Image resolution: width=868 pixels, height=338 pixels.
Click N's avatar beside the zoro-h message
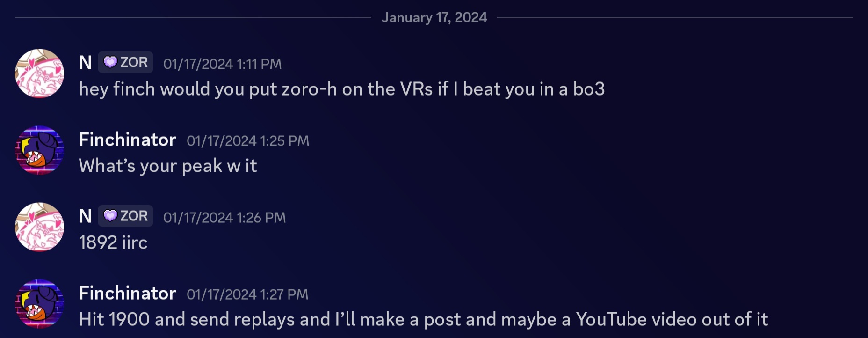coord(40,73)
